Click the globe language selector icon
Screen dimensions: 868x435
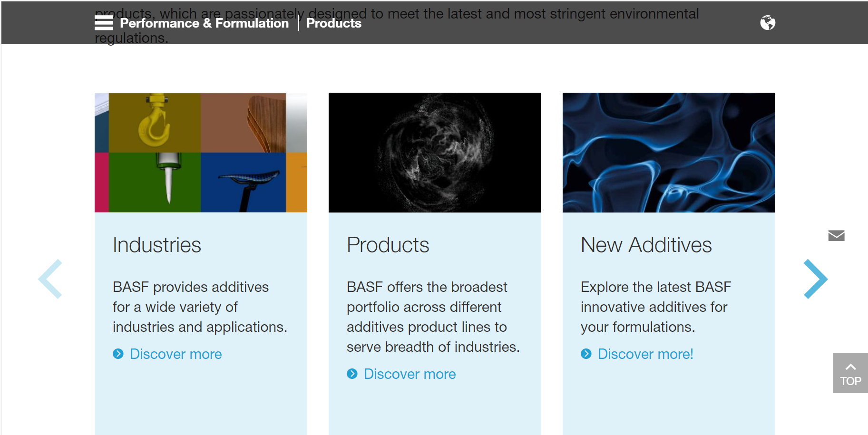point(768,22)
